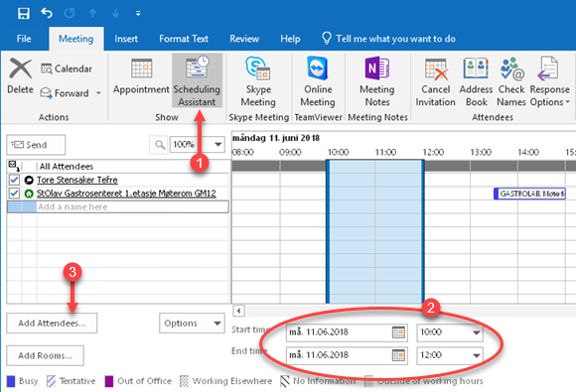Click the Forward button
This screenshot has height=392, width=576.
(65, 93)
